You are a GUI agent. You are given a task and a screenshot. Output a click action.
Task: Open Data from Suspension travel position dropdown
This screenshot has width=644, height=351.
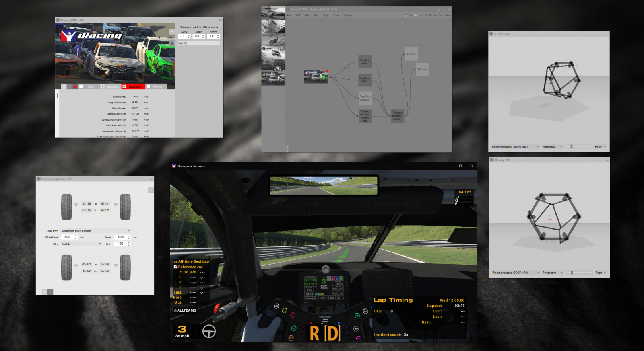(x=95, y=231)
